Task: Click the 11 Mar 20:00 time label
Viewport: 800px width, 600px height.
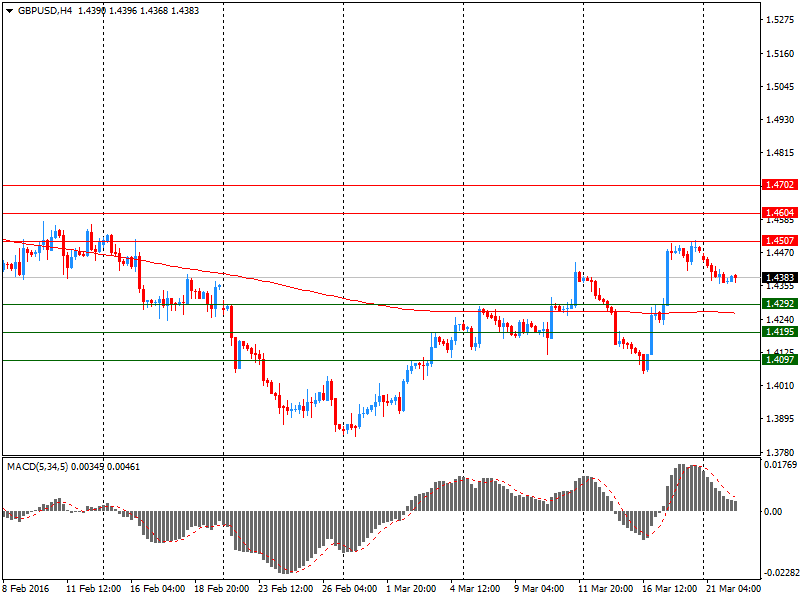Action: pyautogui.click(x=606, y=589)
